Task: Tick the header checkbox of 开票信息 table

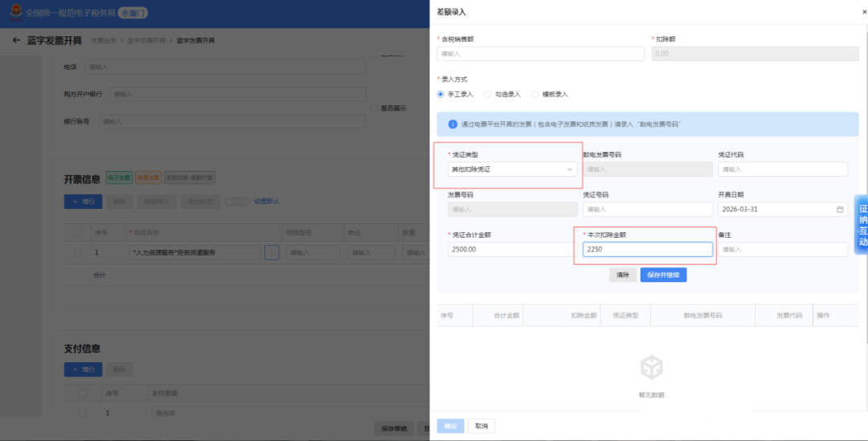Action: point(77,232)
